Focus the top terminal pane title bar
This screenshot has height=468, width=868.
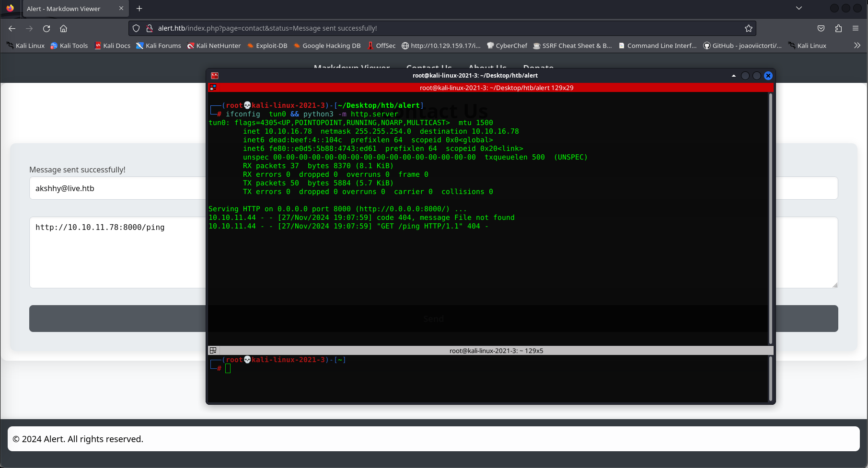point(496,88)
